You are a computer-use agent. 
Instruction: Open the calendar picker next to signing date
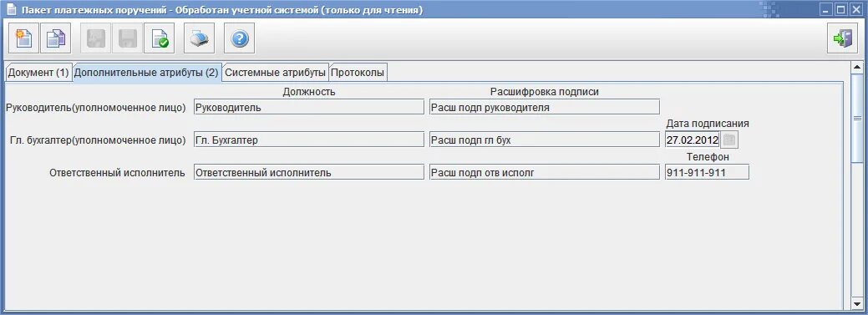729,140
